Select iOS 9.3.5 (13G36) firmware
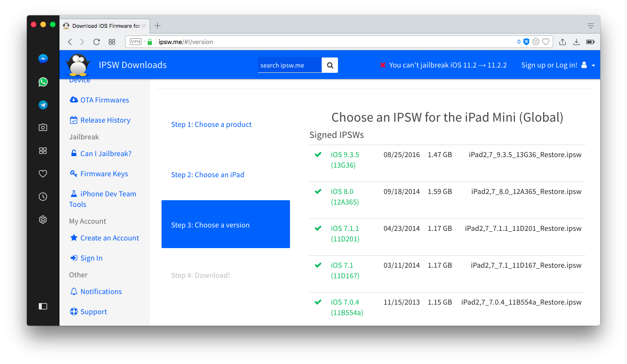Screen dimensions: 627x364 coord(345,160)
